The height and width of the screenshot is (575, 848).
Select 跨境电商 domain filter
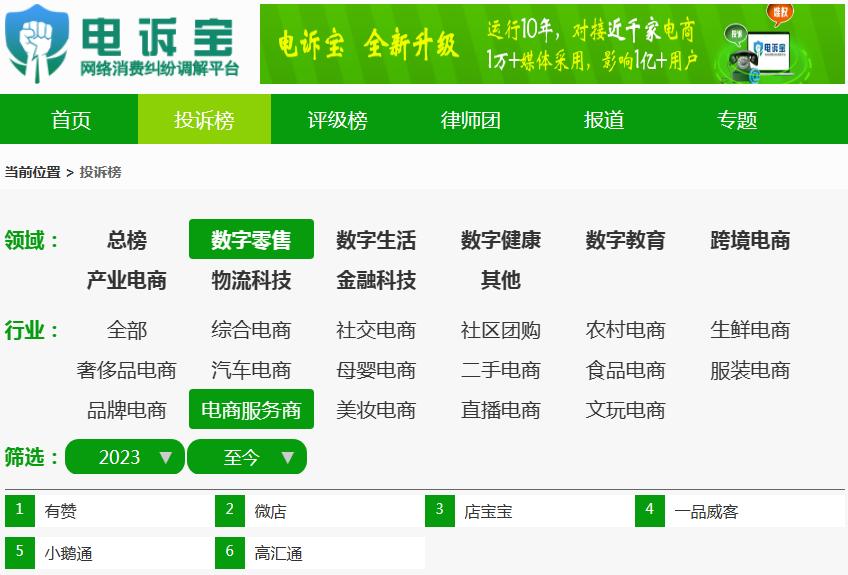coord(750,240)
